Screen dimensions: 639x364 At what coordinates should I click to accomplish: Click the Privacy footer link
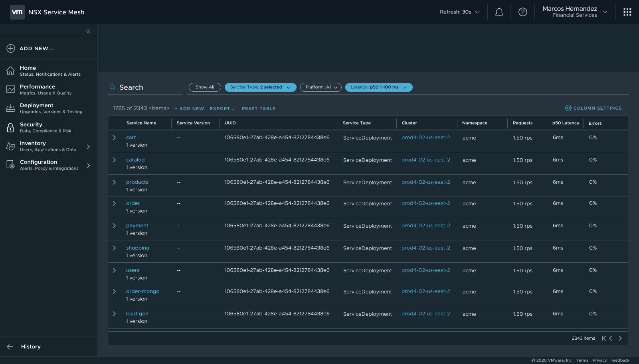[599, 360]
